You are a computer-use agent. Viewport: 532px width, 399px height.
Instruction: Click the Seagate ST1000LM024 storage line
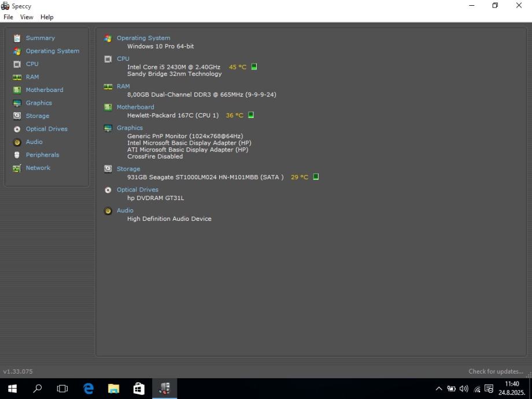(205, 177)
